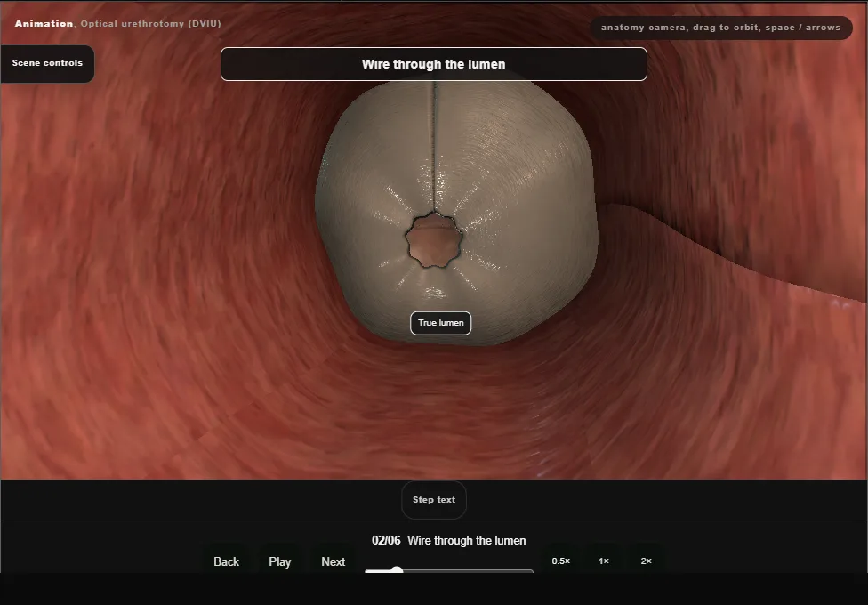Click the timeline progress slider handle
The height and width of the screenshot is (605, 868).
397,570
